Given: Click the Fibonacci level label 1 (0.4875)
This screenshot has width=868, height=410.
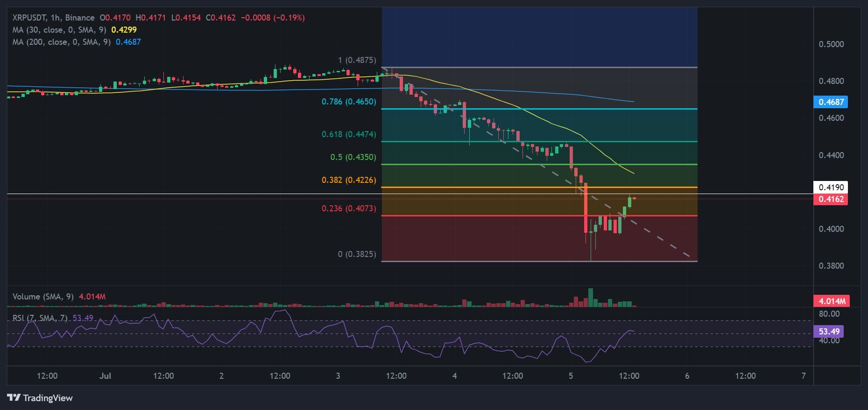Looking at the screenshot, I should (357, 60).
